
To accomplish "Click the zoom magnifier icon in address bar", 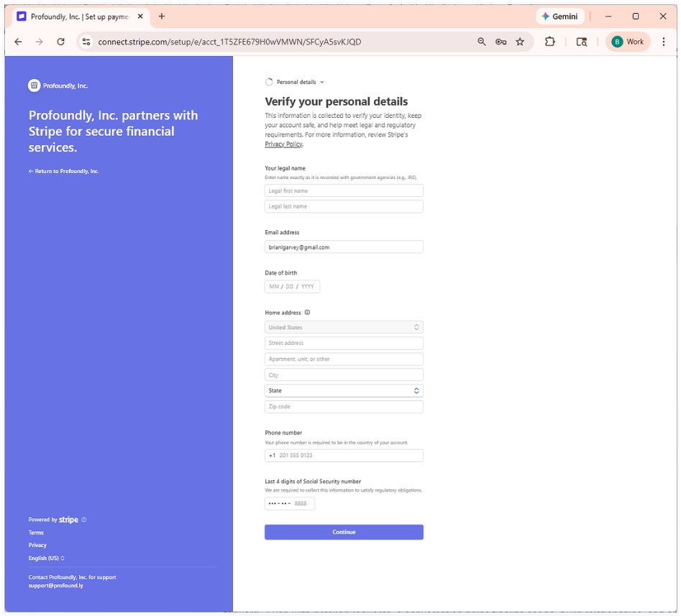I will [x=481, y=42].
